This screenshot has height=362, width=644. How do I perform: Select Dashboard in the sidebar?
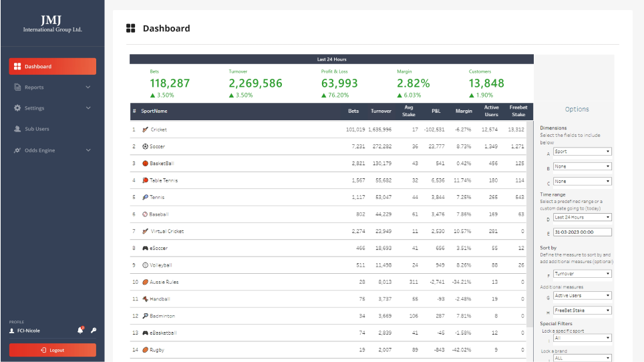coord(53,66)
